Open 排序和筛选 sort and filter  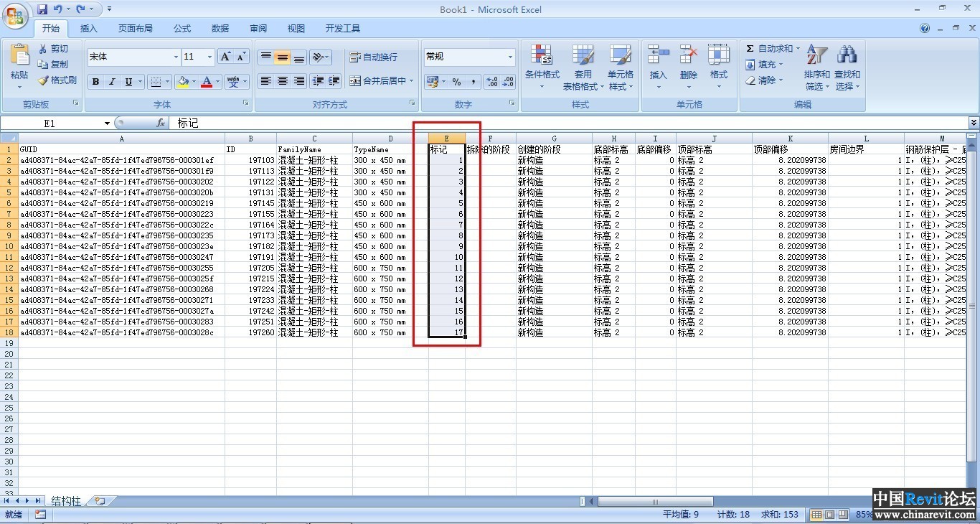pyautogui.click(x=816, y=67)
